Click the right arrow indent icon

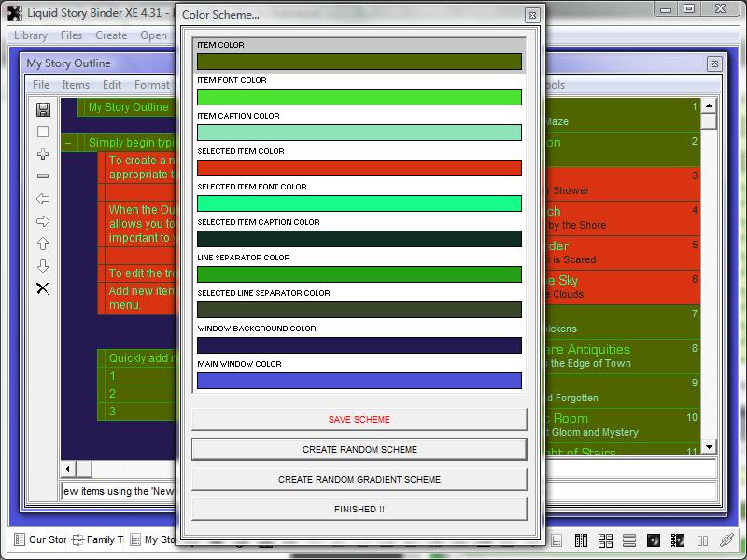[x=43, y=221]
